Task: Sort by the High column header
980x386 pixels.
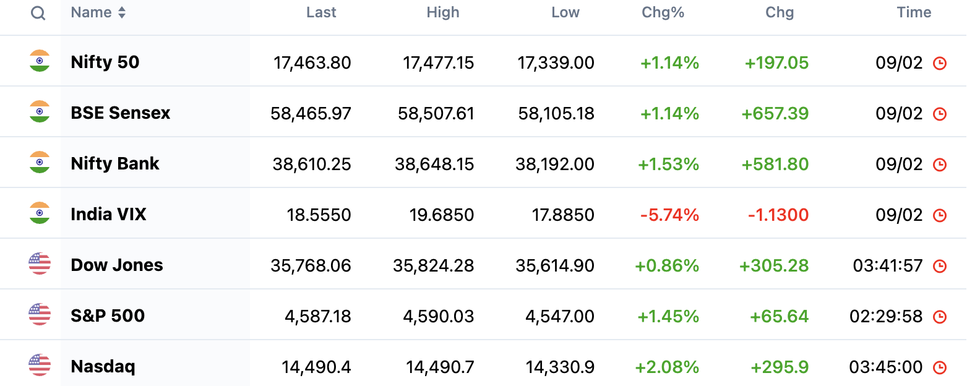Action: coord(443,12)
